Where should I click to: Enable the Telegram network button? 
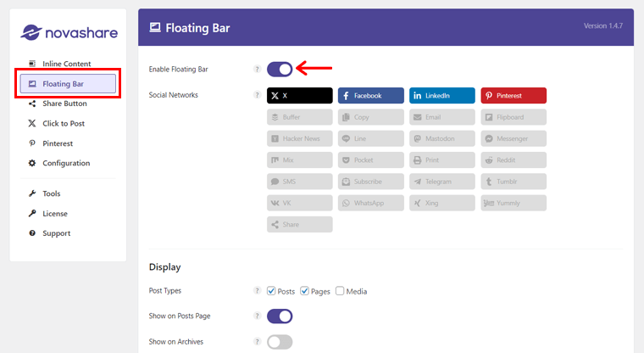[442, 182]
